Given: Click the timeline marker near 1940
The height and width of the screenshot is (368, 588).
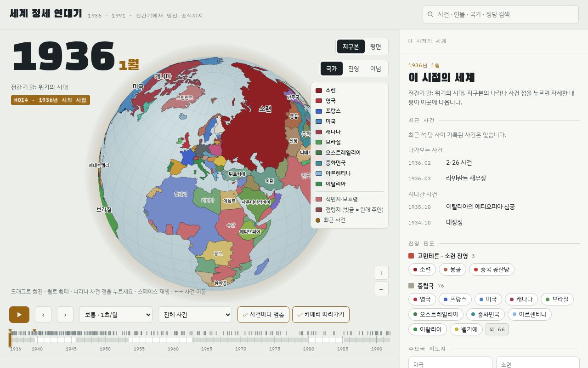Looking at the screenshot, I should pyautogui.click(x=34, y=331).
